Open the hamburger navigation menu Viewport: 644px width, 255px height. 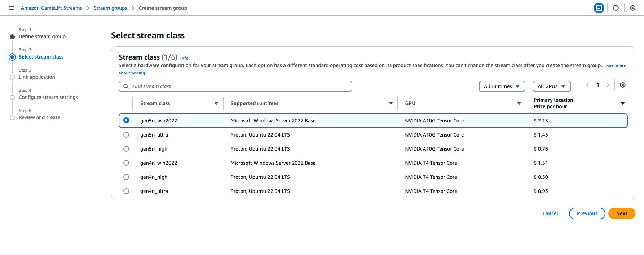click(11, 8)
